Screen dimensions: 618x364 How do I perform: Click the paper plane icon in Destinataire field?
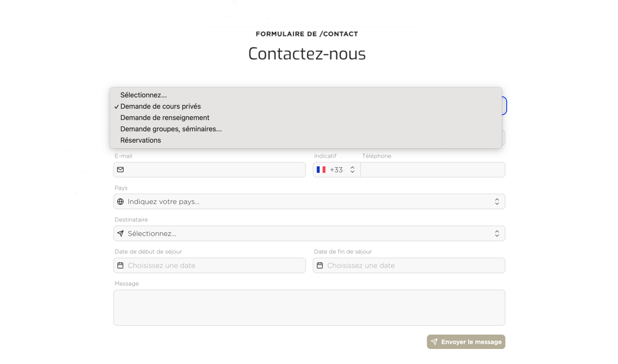120,233
